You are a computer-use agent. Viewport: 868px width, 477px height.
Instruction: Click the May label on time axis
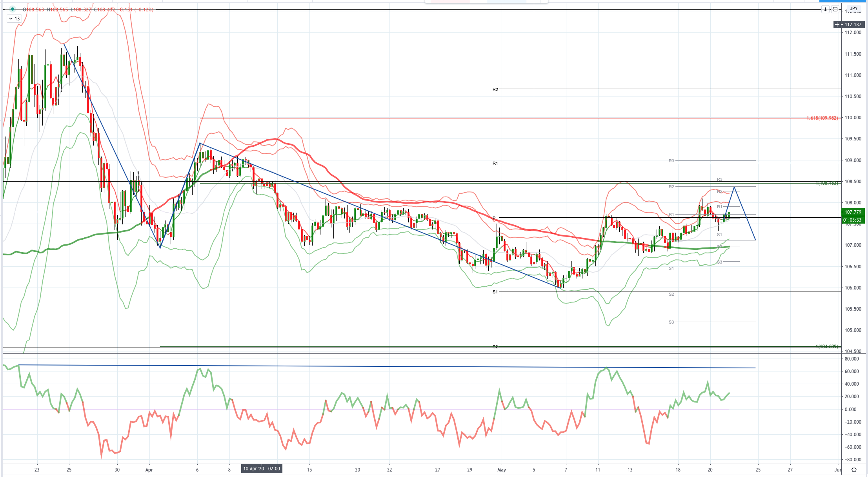501,470
